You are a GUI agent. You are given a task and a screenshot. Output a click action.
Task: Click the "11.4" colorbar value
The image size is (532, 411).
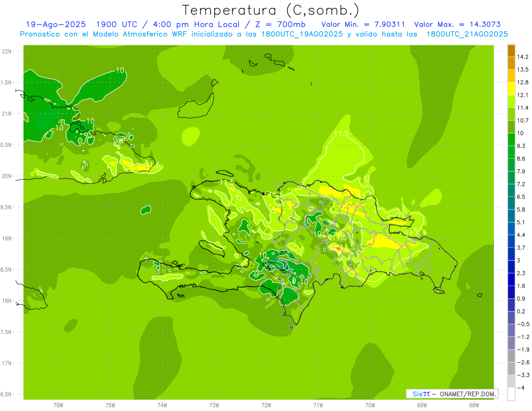coord(523,108)
